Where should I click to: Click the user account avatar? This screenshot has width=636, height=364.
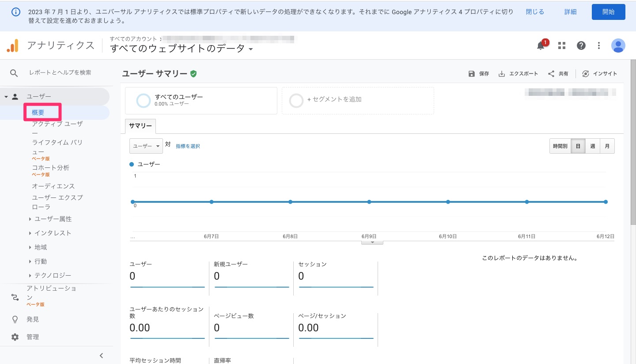coord(618,45)
